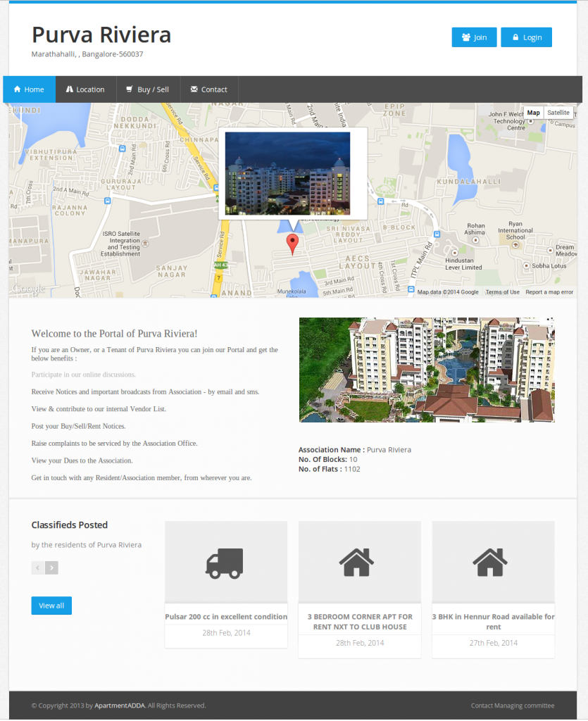
Task: Click the red map location pin
Action: 292,244
